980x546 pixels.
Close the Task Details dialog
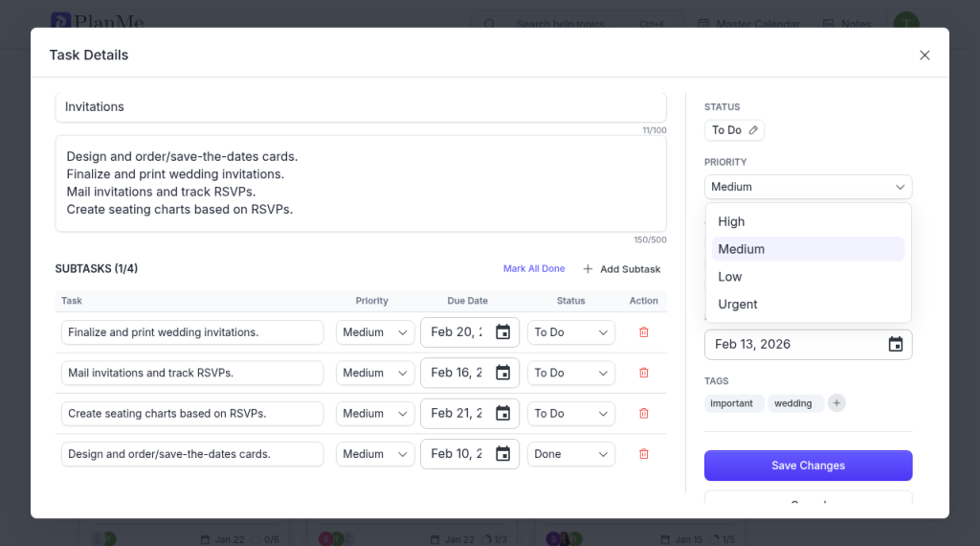(924, 55)
